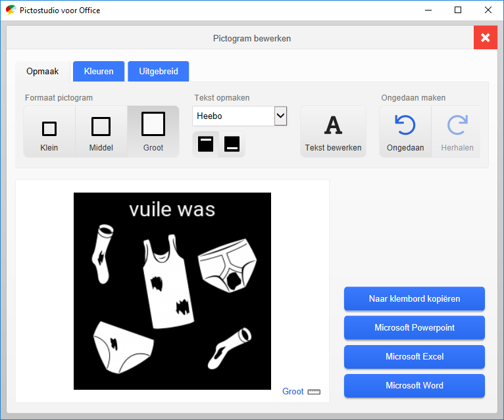Select the Klein pictogram size
Screen dimensions: 504x420
49,131
